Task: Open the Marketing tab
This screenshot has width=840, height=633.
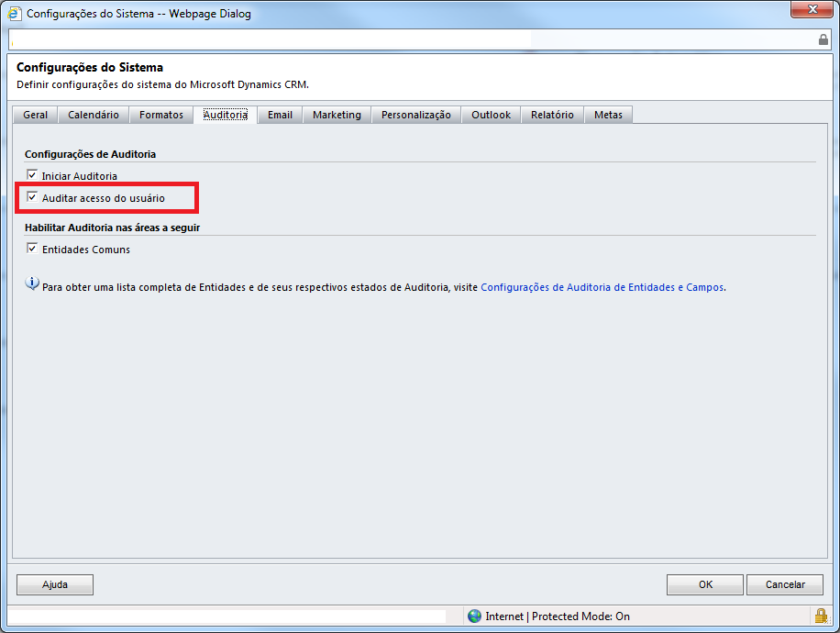Action: [x=337, y=115]
